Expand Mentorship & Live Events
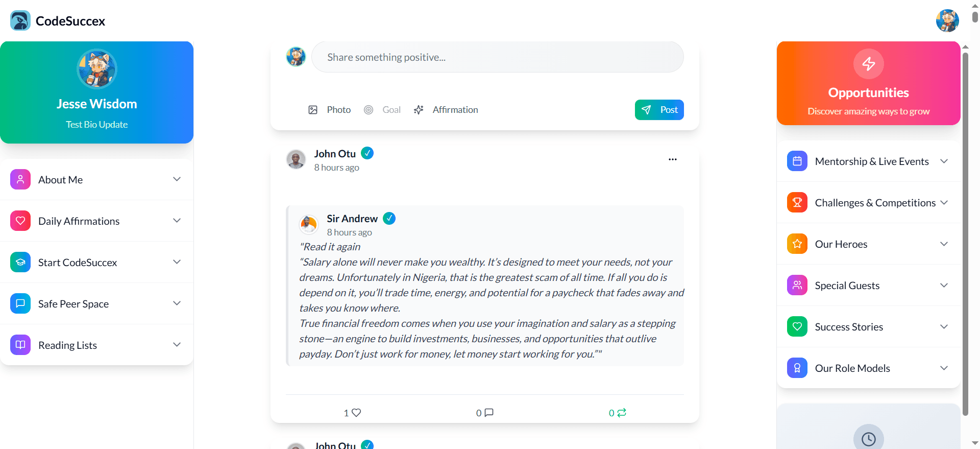Image resolution: width=980 pixels, height=449 pixels. [x=868, y=161]
